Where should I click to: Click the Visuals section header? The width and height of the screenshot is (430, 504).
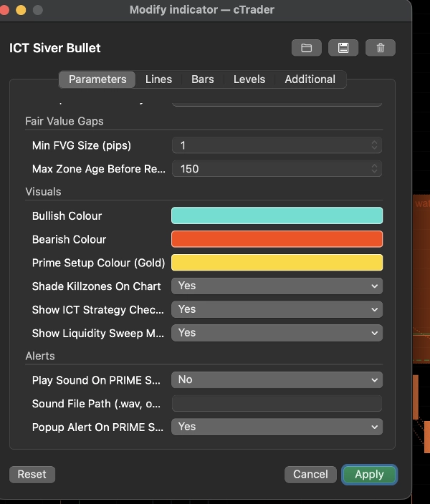43,192
